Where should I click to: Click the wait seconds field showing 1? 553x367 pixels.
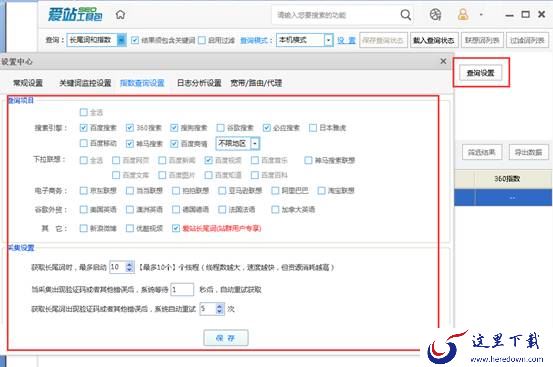(x=182, y=290)
